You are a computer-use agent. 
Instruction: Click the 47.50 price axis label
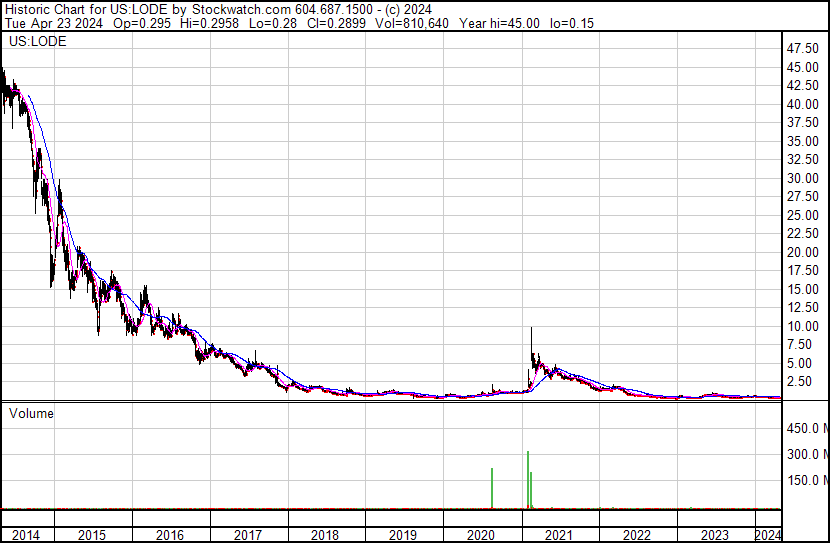pos(804,49)
